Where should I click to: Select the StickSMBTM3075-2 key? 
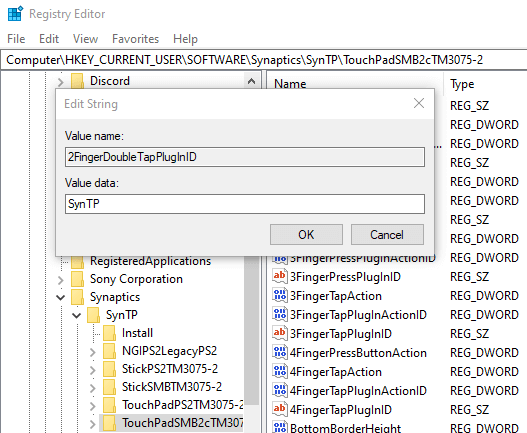[x=172, y=387]
